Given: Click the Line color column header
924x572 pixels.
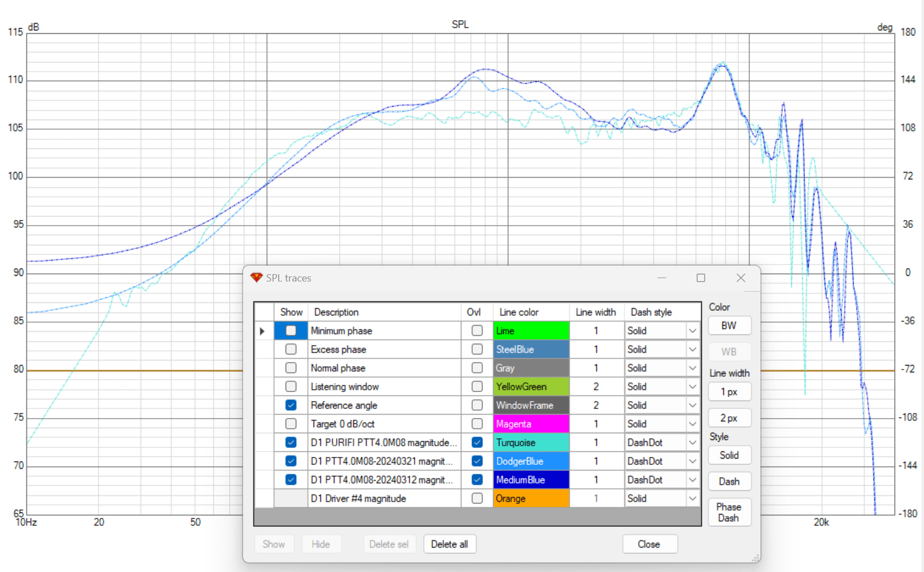Looking at the screenshot, I should [x=531, y=312].
